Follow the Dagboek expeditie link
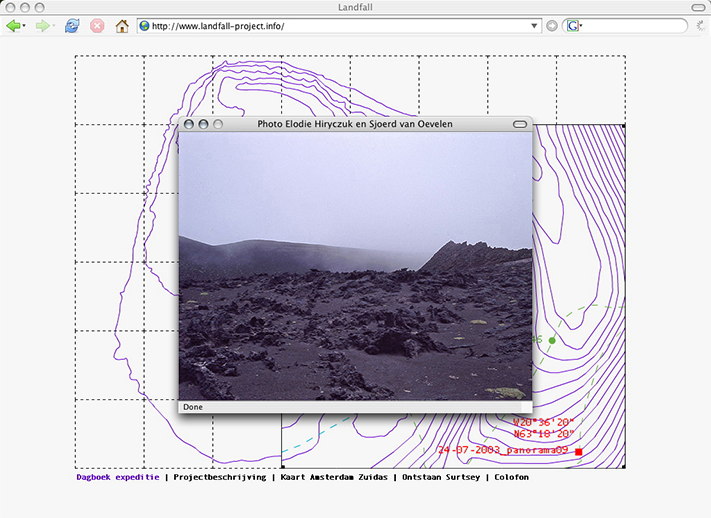Viewport: 711px width, 518px height. point(117,477)
